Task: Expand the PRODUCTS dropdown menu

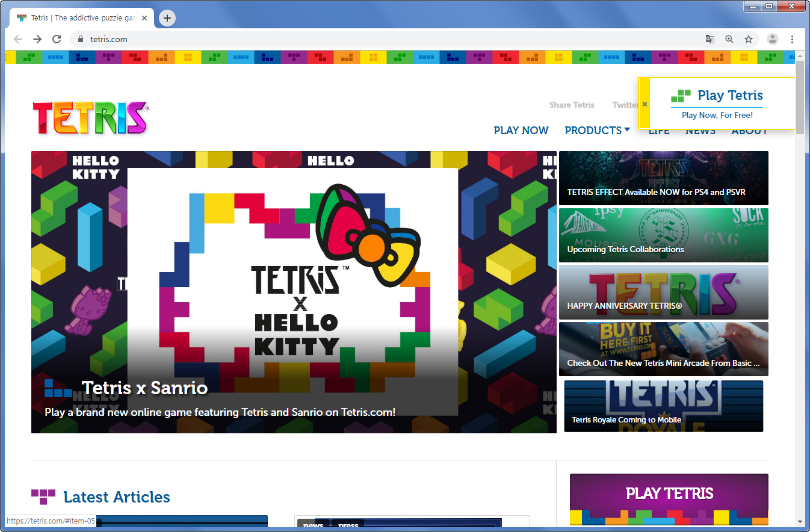Action: tap(597, 131)
